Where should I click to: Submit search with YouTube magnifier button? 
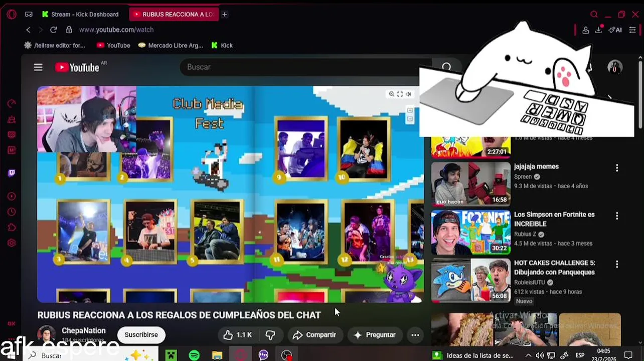[x=446, y=67]
